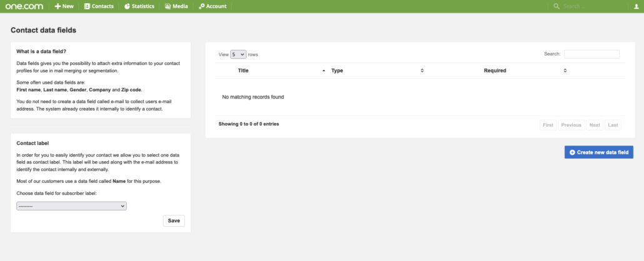Viewport: 644px width, 261px height.
Task: Save the contact label setting
Action: [174, 221]
